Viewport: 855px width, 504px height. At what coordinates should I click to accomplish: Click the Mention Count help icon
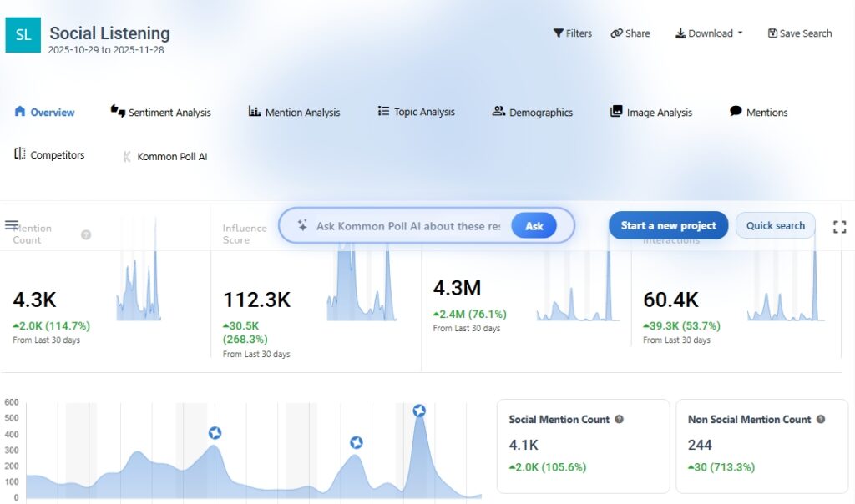point(86,235)
